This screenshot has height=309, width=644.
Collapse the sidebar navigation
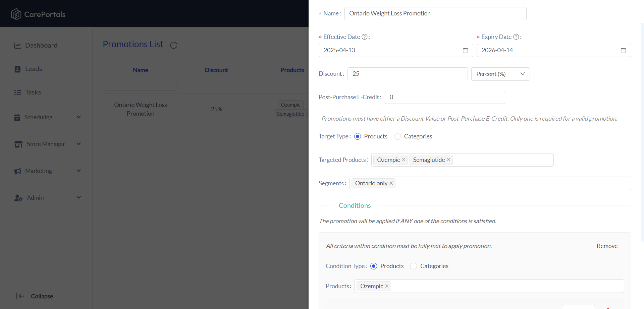tap(35, 296)
